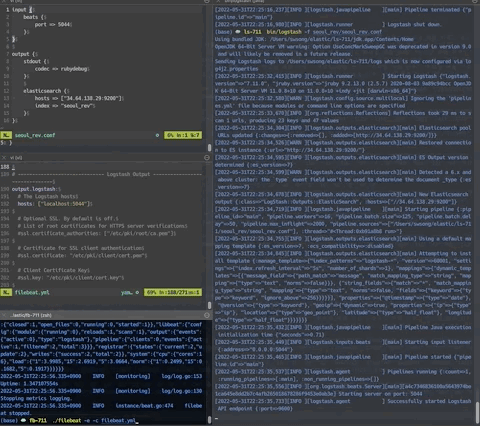The image size is (480, 426).
Task: Click the 'Using bundled JDK' log line
Action: coord(314,39)
